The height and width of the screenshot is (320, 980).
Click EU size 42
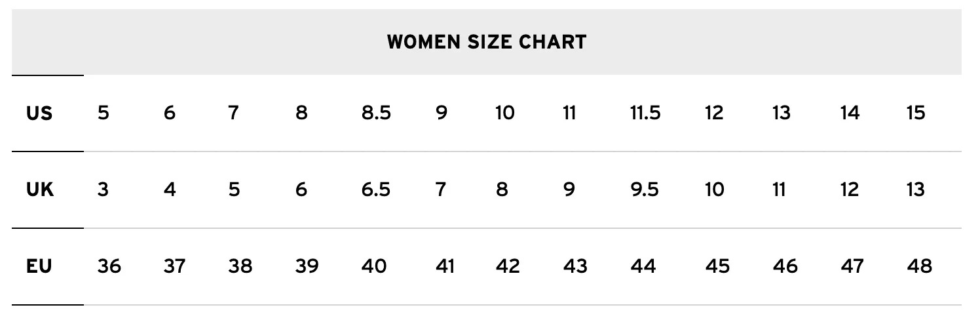click(508, 266)
